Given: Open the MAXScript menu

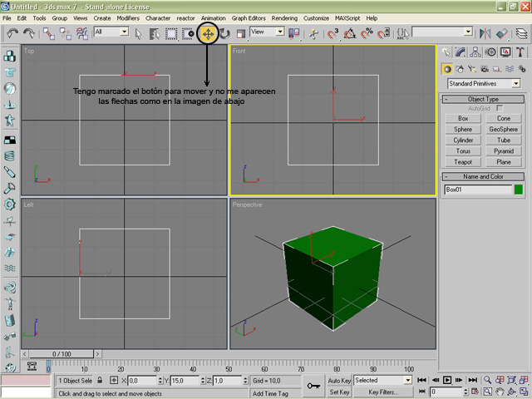Looking at the screenshot, I should coord(347,18).
